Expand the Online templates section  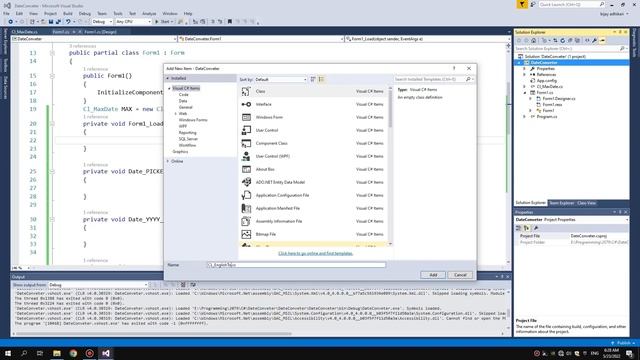167,162
